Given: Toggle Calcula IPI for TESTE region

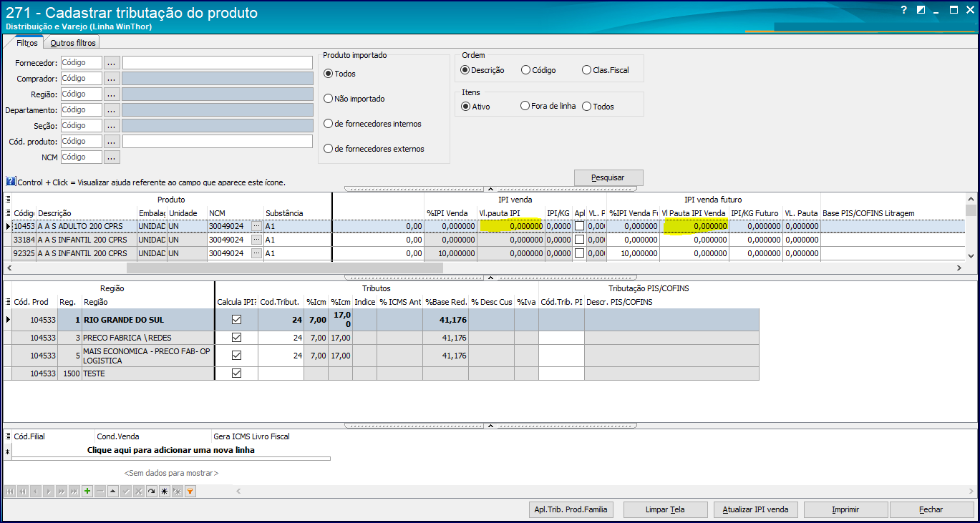Looking at the screenshot, I should 237,373.
